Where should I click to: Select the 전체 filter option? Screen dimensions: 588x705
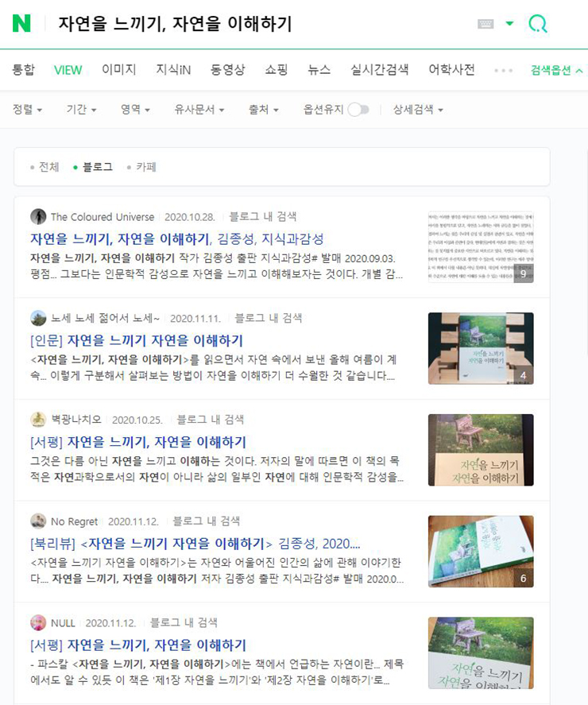[45, 167]
